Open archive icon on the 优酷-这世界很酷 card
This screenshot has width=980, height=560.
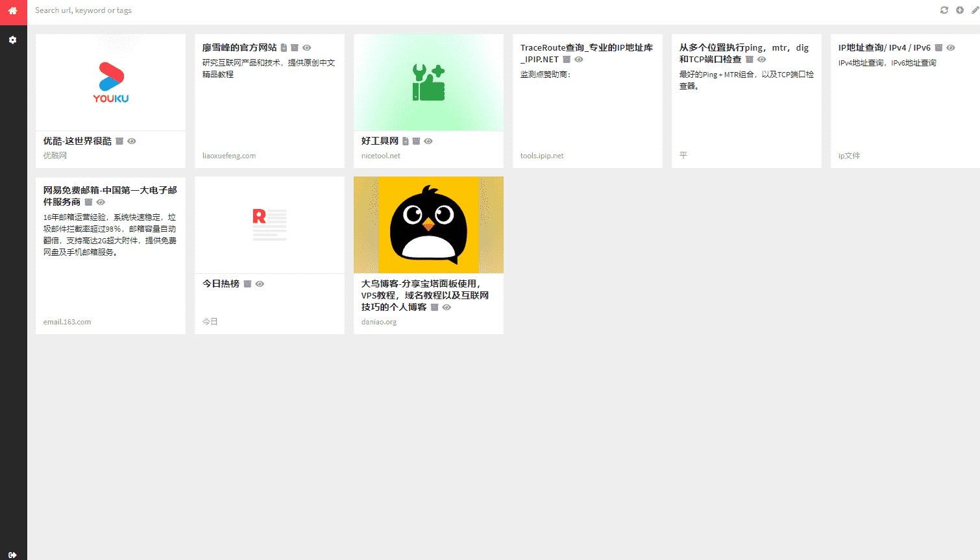coord(119,141)
